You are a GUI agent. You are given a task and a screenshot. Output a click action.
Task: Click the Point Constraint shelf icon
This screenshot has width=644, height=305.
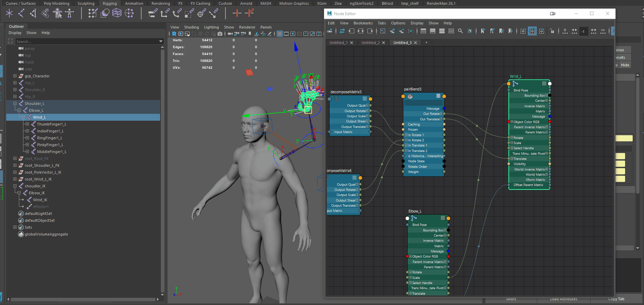(x=165, y=13)
